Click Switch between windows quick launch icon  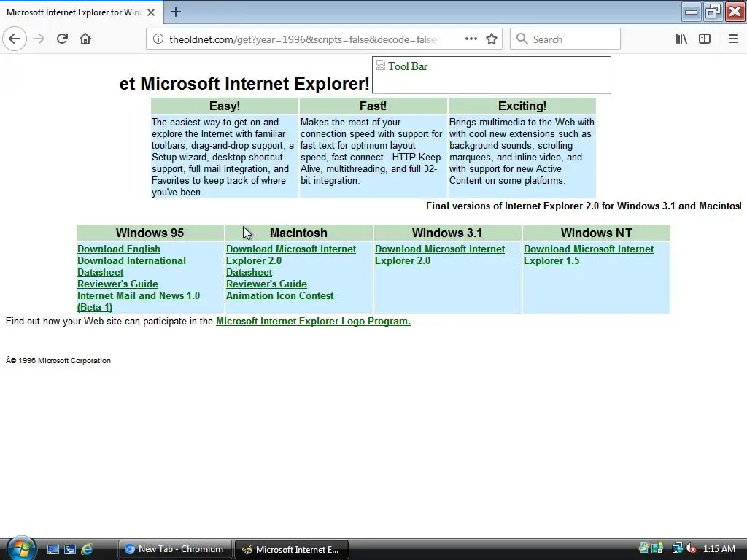(x=69, y=550)
